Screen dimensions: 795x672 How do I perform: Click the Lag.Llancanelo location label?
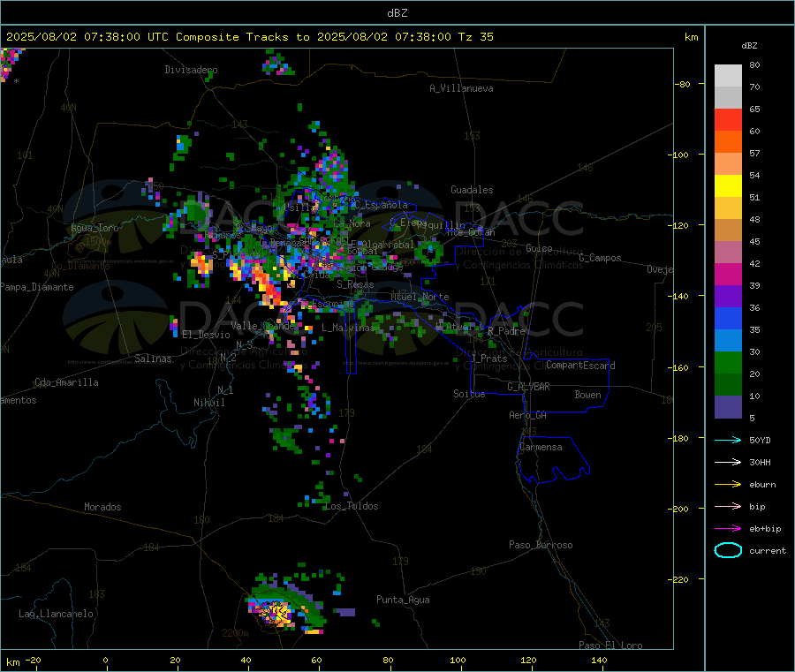click(x=56, y=614)
